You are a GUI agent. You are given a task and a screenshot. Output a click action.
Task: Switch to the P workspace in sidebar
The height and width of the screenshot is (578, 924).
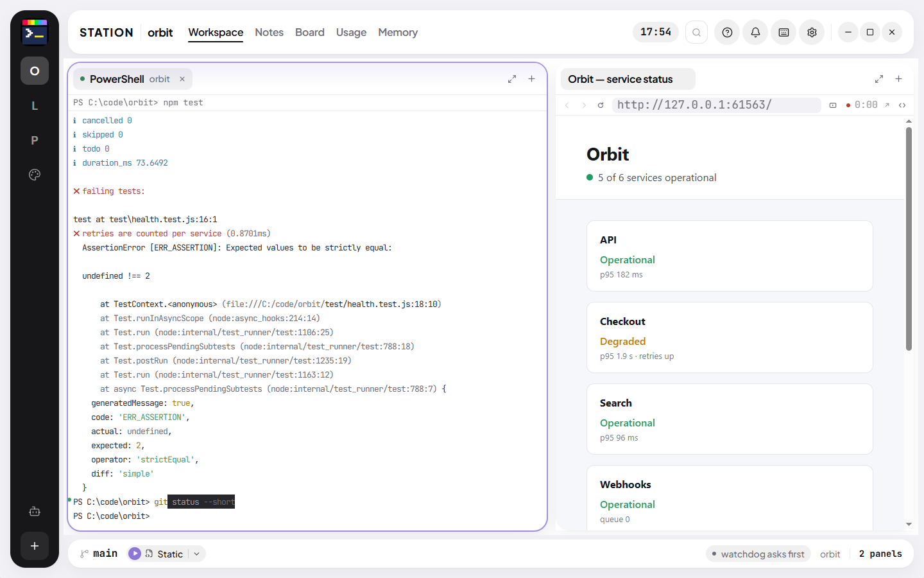pyautogui.click(x=35, y=140)
